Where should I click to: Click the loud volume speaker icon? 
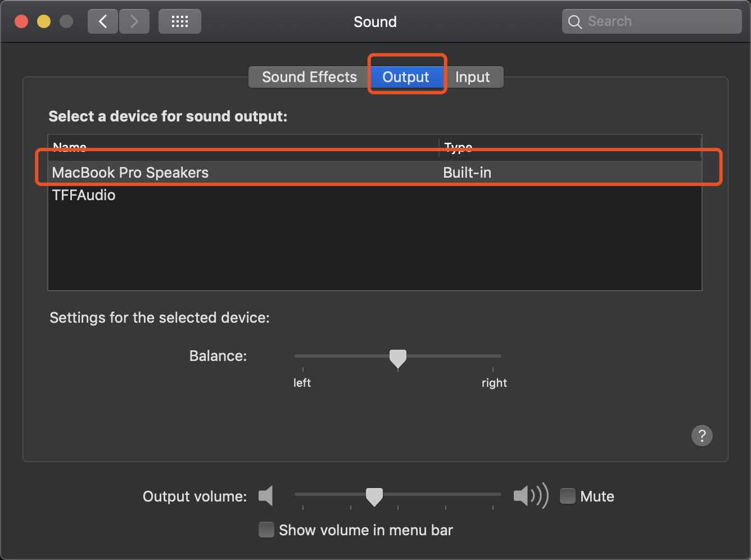point(531,496)
